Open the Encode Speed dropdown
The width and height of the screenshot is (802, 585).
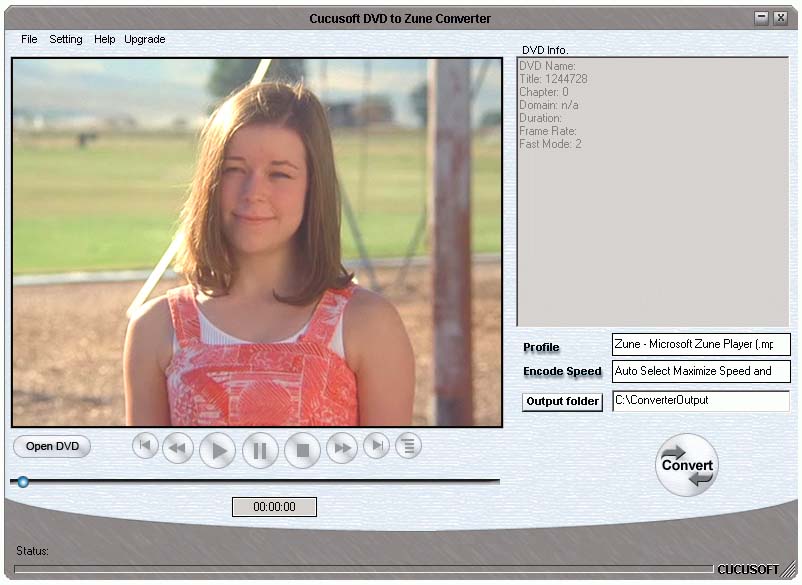tap(701, 371)
